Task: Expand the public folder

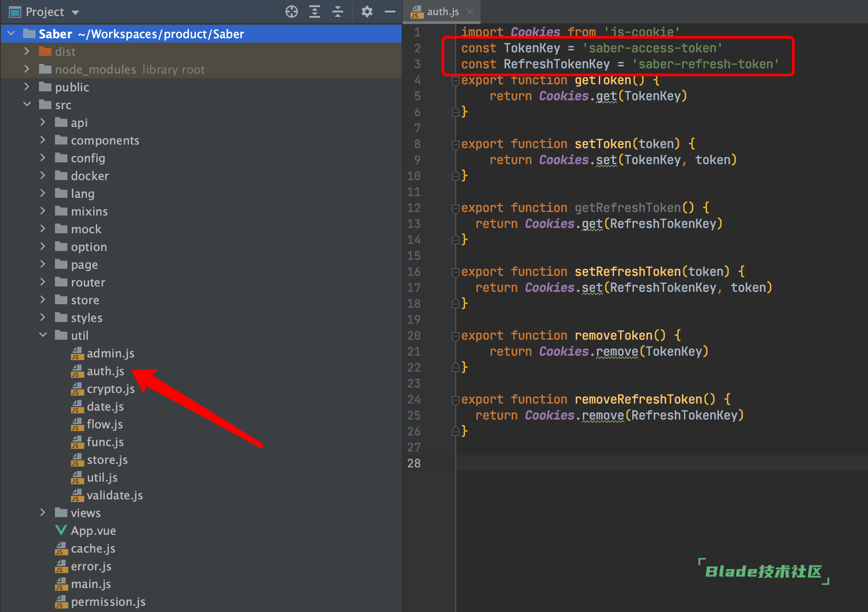Action: [27, 87]
